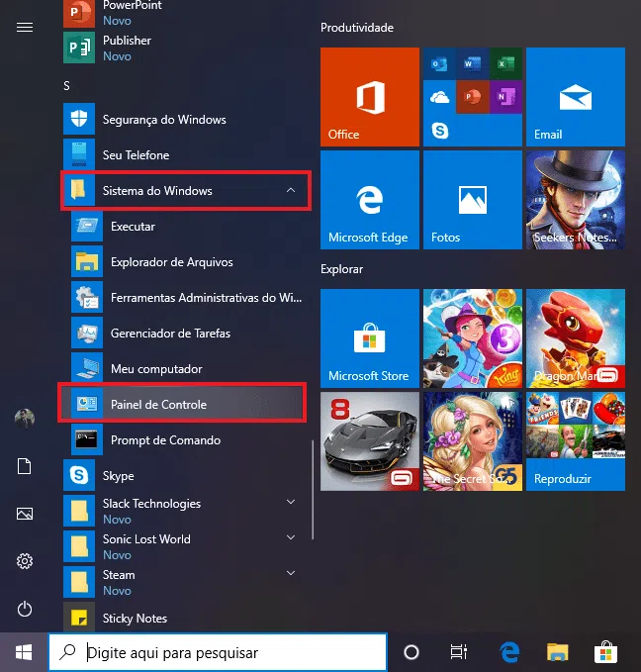Click the Explorar group header
Image resolution: width=641 pixels, height=672 pixels.
[341, 269]
